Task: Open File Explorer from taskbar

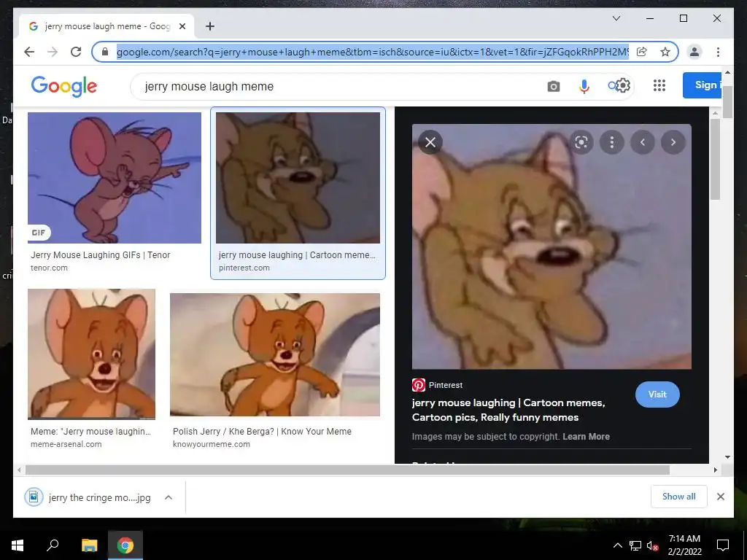Action: (89, 545)
